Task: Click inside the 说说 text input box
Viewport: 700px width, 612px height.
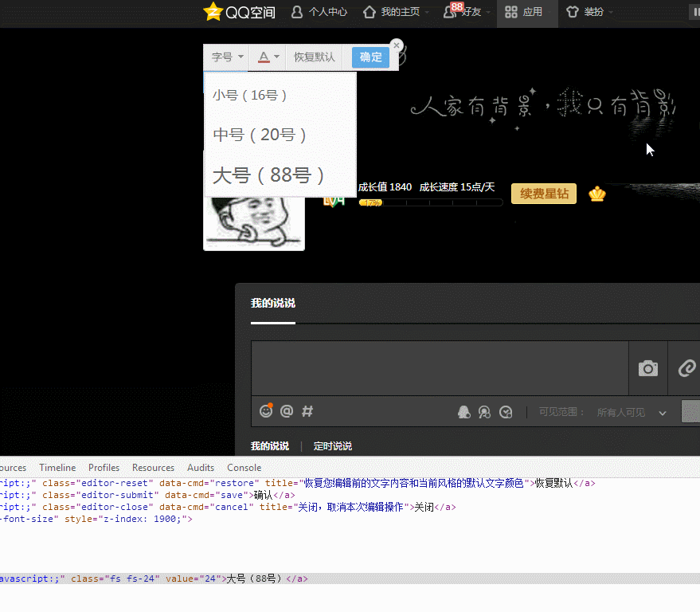Action: pyautogui.click(x=440, y=368)
